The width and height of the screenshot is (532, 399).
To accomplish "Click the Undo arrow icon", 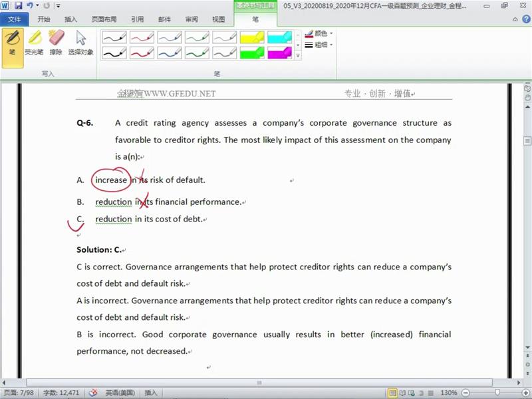I will (30, 5).
